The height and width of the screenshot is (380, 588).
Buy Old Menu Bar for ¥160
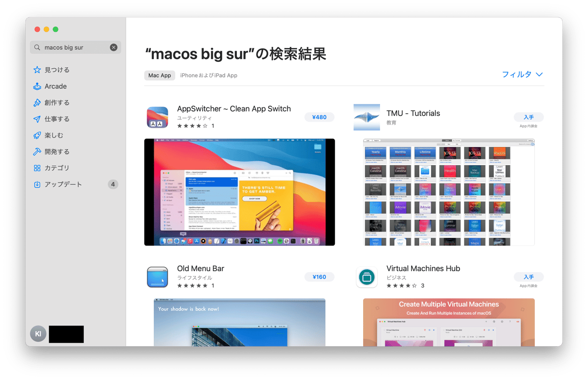(x=319, y=277)
